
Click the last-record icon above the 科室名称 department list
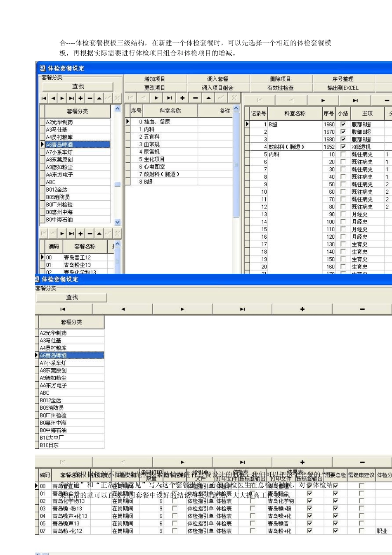169,98
